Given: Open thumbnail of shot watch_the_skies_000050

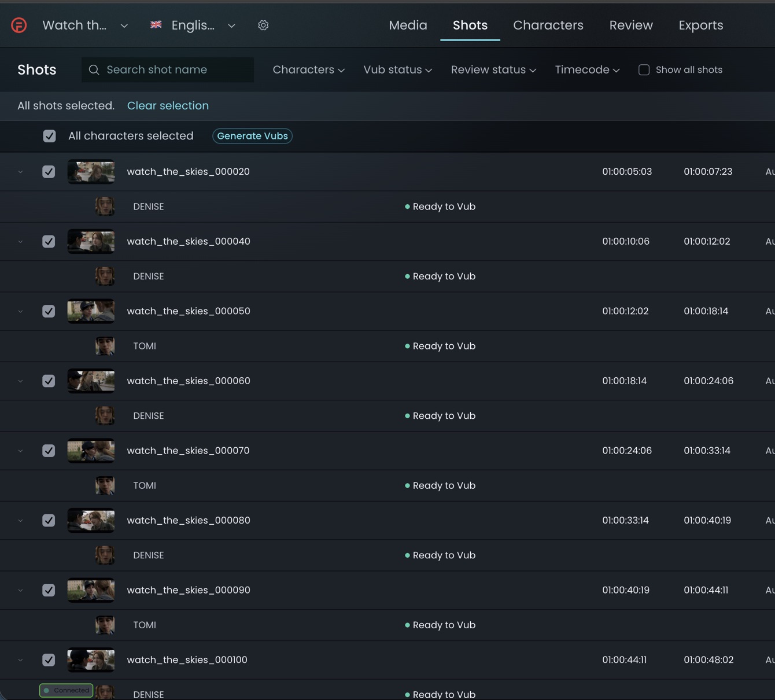Looking at the screenshot, I should (91, 311).
